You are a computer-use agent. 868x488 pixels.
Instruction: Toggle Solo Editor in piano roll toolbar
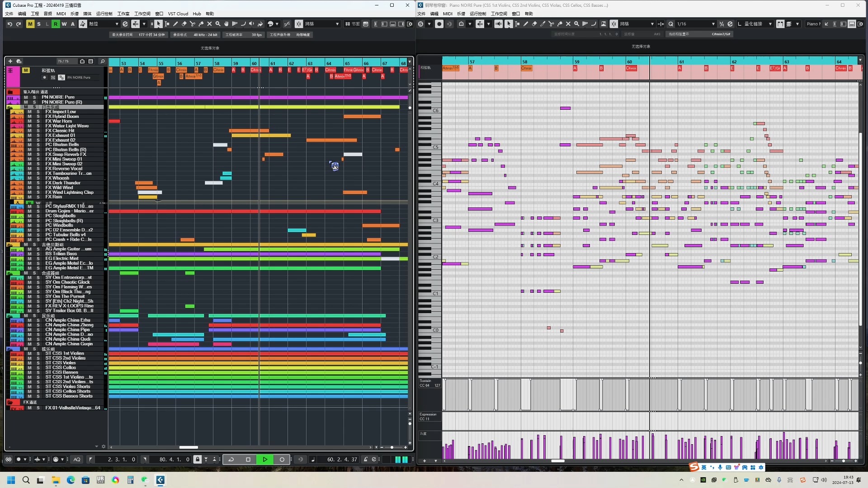click(x=420, y=24)
